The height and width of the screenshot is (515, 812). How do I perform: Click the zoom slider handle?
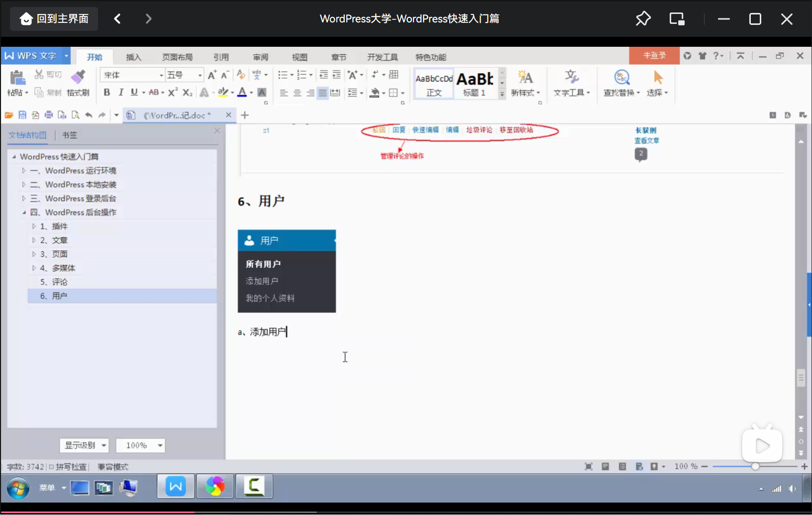tap(755, 466)
